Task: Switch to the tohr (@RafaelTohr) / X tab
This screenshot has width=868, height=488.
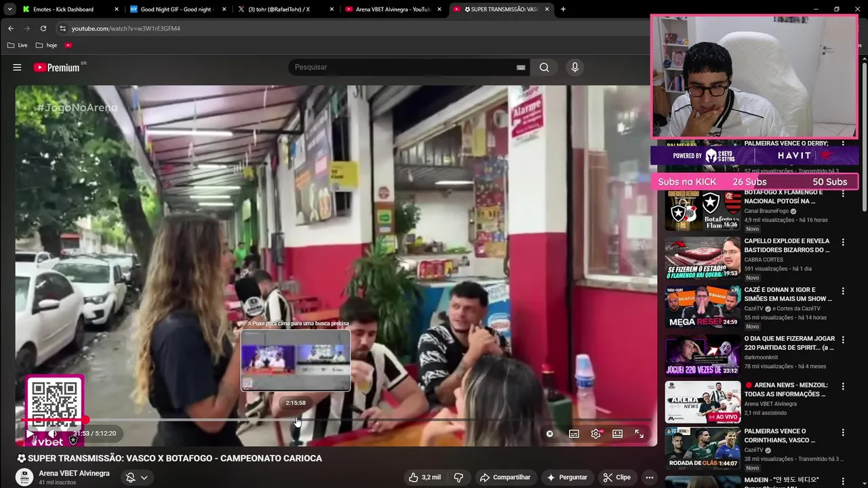Action: pos(280,9)
